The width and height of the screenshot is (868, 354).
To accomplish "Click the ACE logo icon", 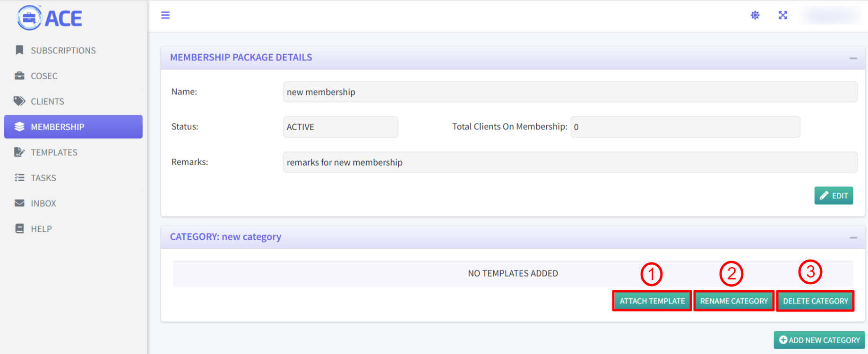I will coord(29,18).
